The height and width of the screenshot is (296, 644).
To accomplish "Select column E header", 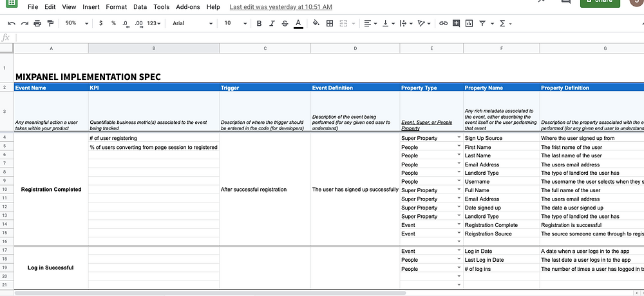I will click(x=431, y=48).
